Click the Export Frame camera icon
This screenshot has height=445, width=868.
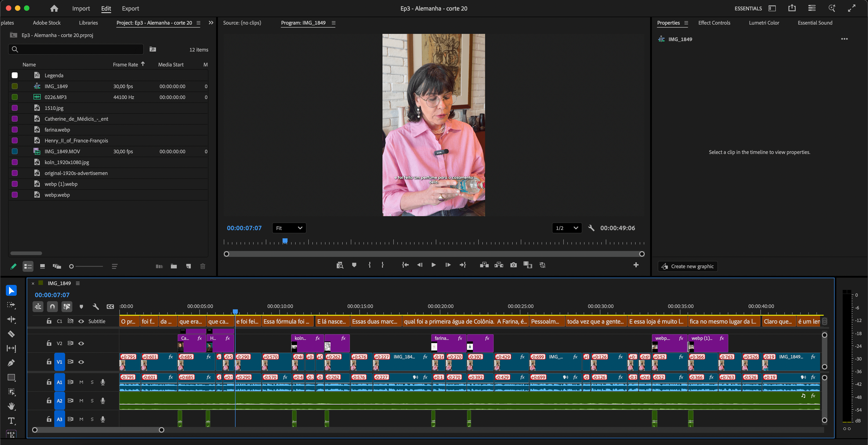click(513, 265)
